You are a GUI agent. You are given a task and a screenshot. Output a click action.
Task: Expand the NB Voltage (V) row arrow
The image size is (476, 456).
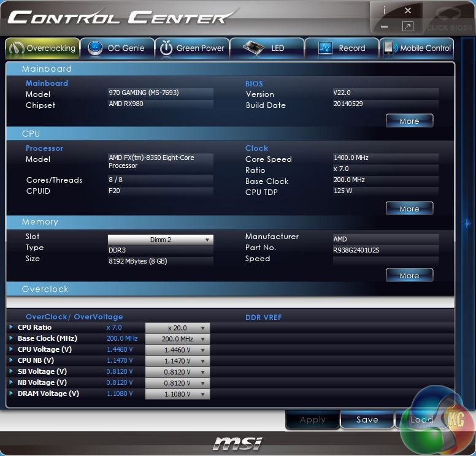pos(11,382)
